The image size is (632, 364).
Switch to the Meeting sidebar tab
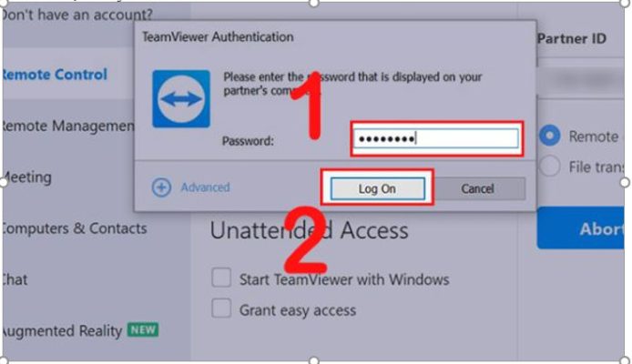pos(26,177)
